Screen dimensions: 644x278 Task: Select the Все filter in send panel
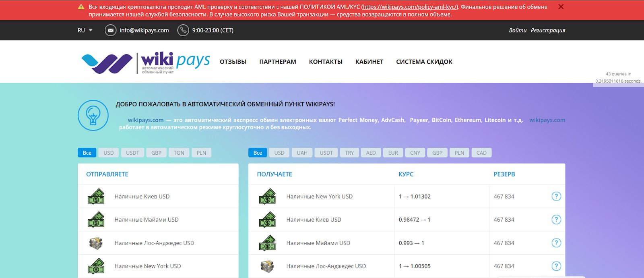pyautogui.click(x=87, y=153)
